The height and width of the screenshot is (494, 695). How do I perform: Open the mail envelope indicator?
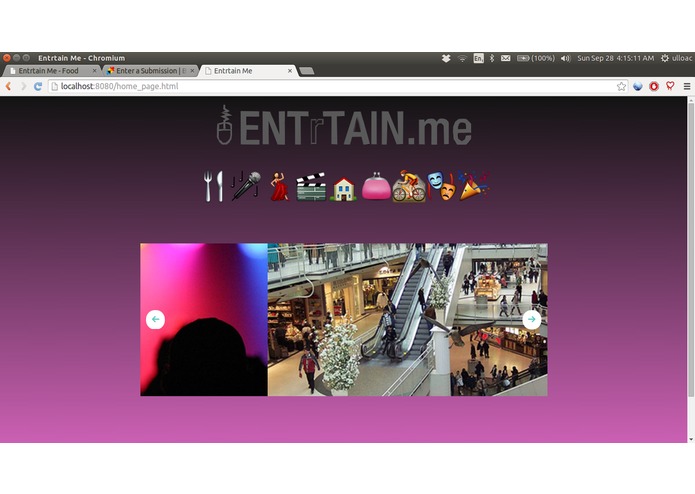(505, 58)
